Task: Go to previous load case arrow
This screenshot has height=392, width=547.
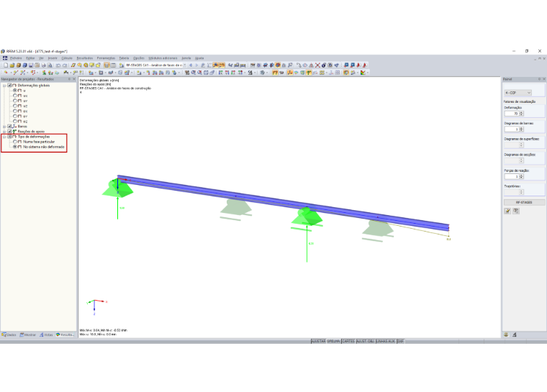Action: pos(191,65)
